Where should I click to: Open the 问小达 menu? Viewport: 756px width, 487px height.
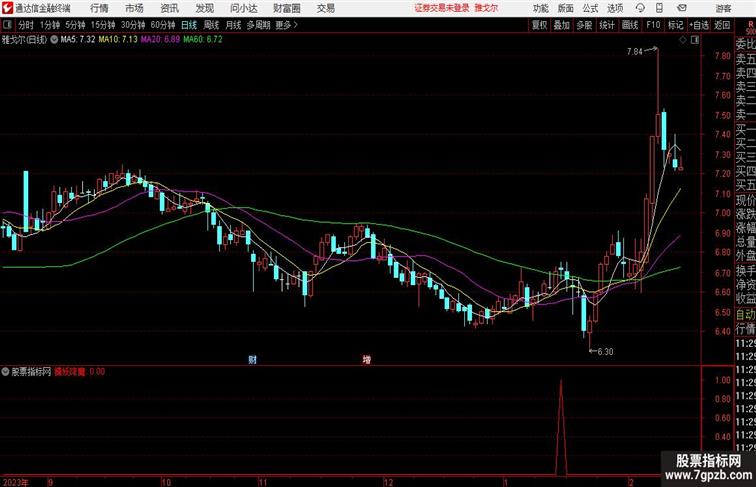tap(243, 8)
